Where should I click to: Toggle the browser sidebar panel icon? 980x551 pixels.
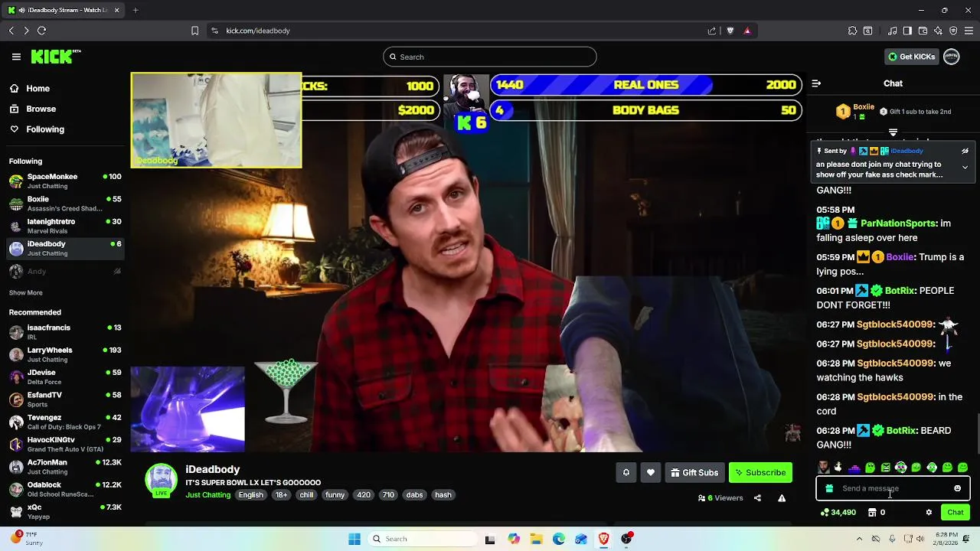907,31
